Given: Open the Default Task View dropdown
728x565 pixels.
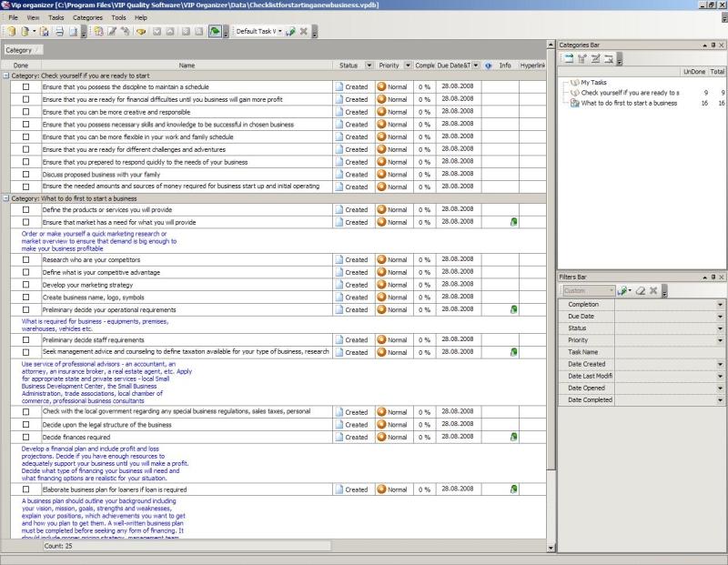Looking at the screenshot, I should [x=279, y=32].
